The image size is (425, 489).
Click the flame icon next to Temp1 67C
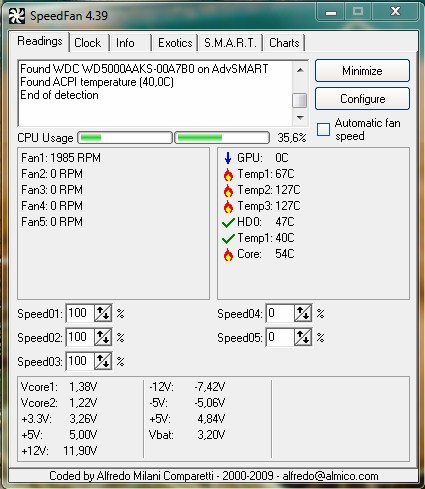(x=228, y=174)
